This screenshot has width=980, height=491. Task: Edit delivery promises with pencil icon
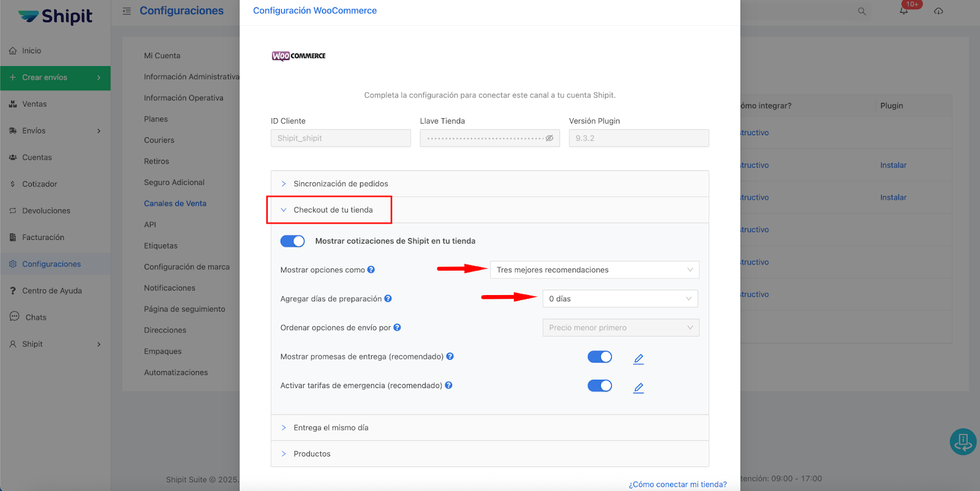(x=638, y=359)
